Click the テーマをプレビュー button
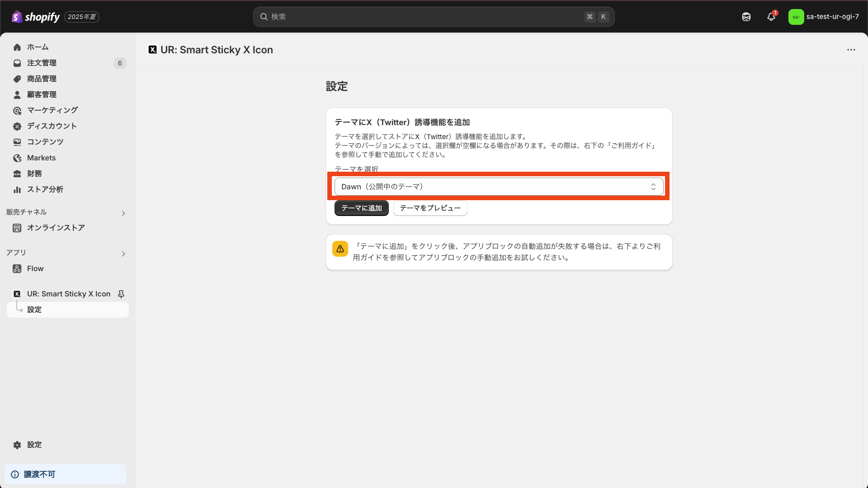This screenshot has height=488, width=868. [x=430, y=208]
